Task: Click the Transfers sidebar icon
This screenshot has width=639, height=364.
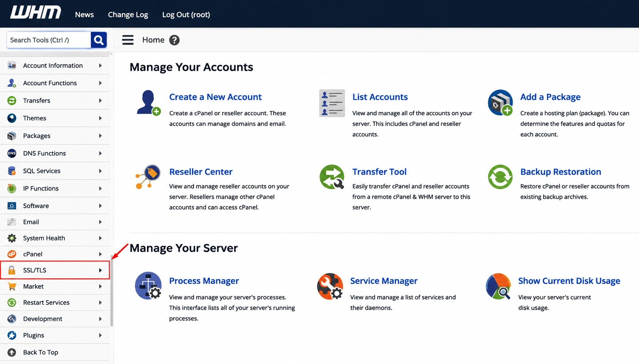Action: pyautogui.click(x=12, y=101)
